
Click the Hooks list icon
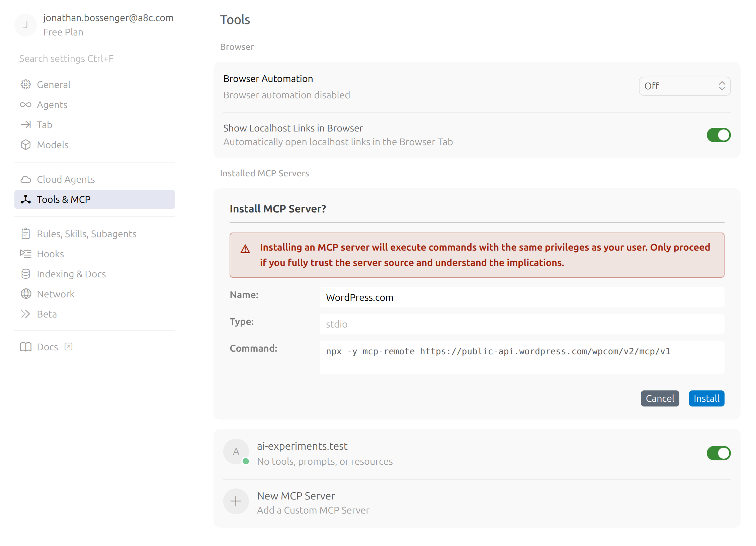click(25, 254)
